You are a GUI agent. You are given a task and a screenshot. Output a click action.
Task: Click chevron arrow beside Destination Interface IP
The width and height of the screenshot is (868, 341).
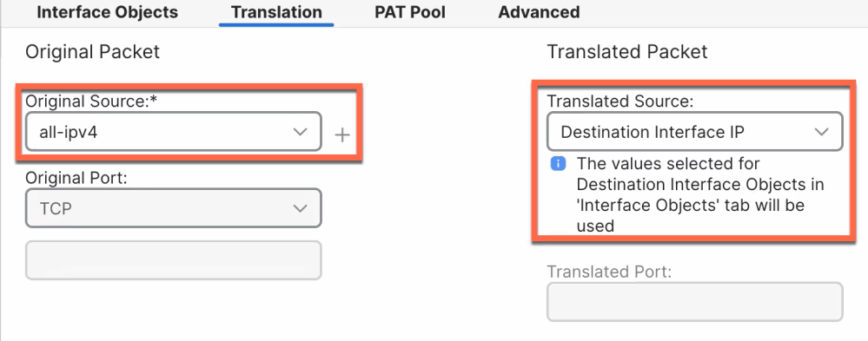[x=821, y=132]
